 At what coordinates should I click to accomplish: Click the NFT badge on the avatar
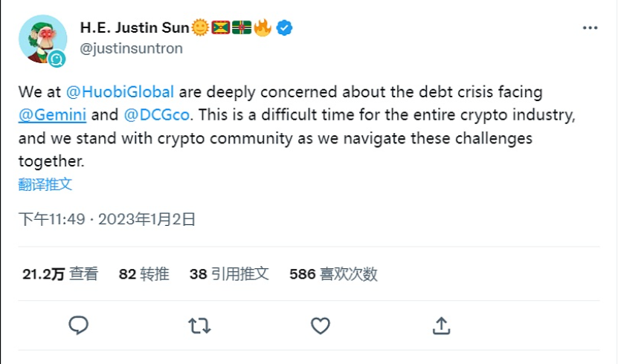pos(58,59)
